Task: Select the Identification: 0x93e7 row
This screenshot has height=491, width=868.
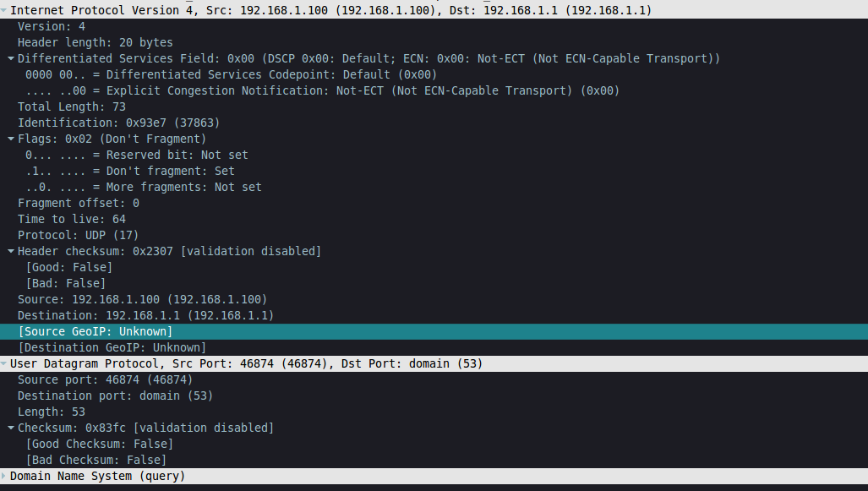Action: point(434,123)
